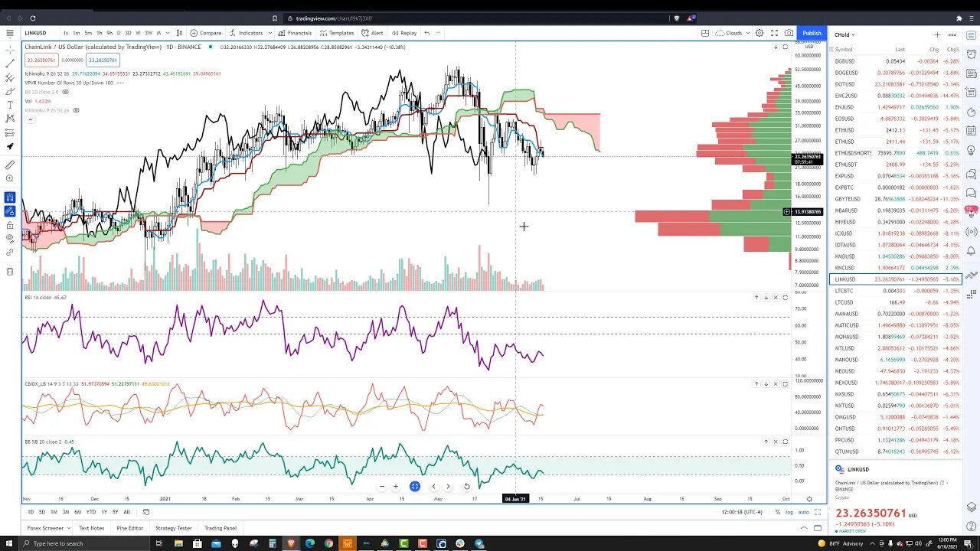Select the pitchfork drawing tool

(x=9, y=77)
